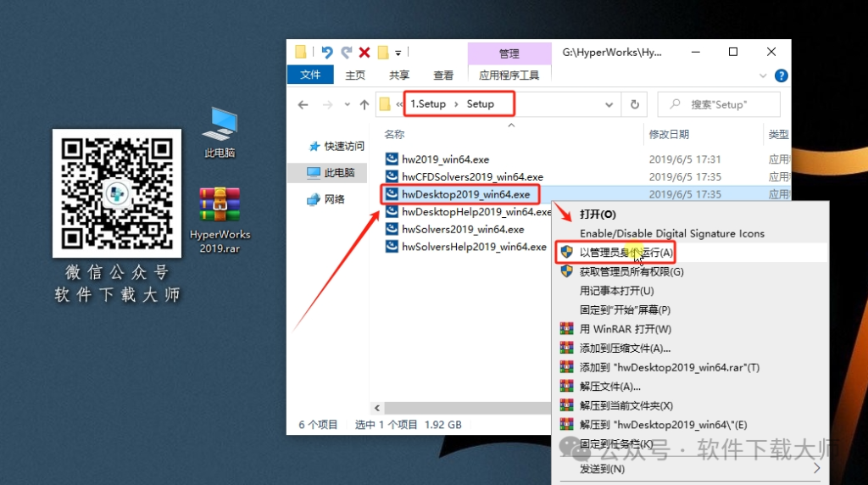The image size is (868, 485).
Task: Choose Enable/Disable Digital Signature Icons
Action: (690, 234)
